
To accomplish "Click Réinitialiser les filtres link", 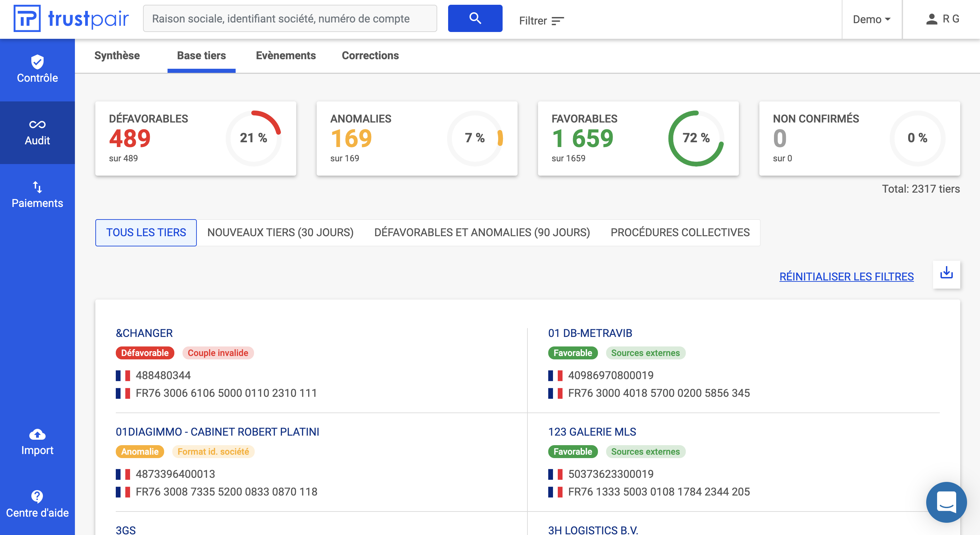I will click(847, 276).
